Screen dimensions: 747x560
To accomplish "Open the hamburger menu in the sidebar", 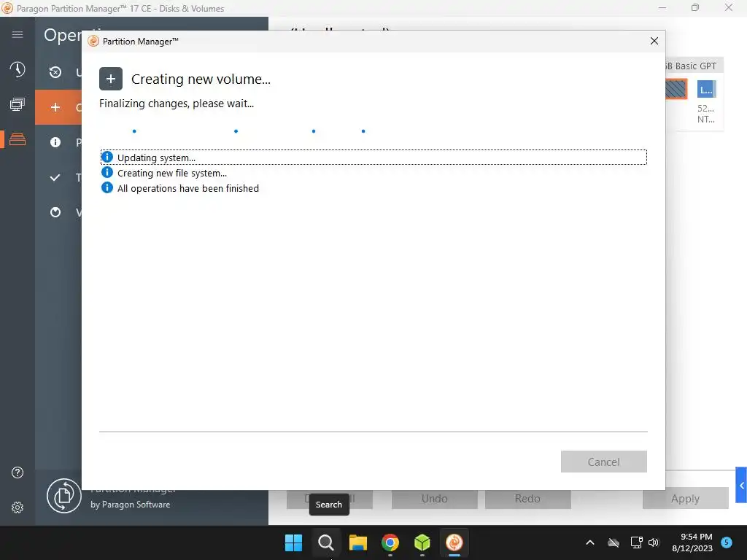I will pyautogui.click(x=18, y=34).
